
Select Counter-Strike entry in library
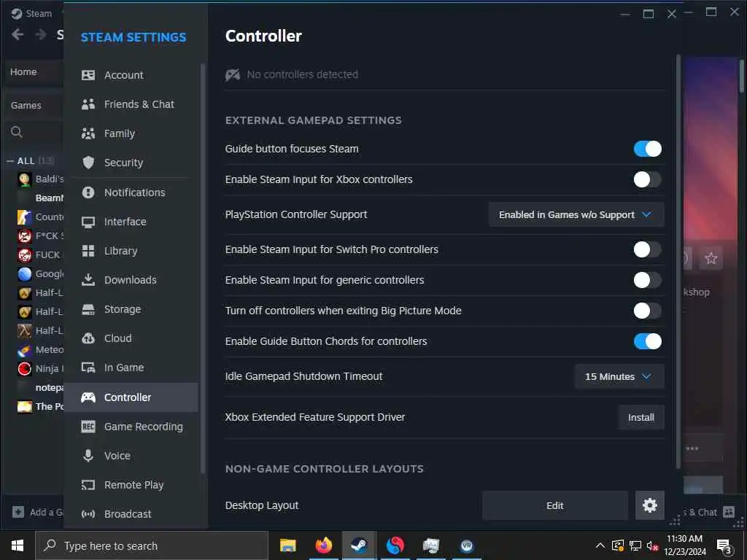point(40,217)
